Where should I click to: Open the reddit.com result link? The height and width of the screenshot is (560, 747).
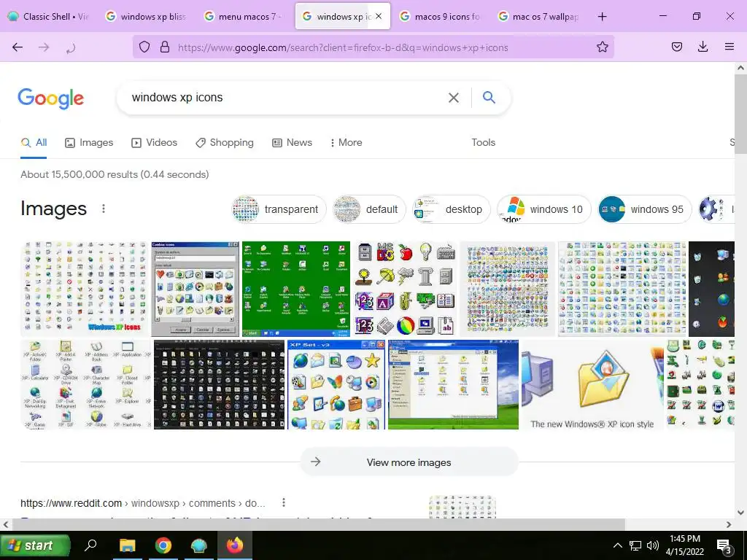142,503
